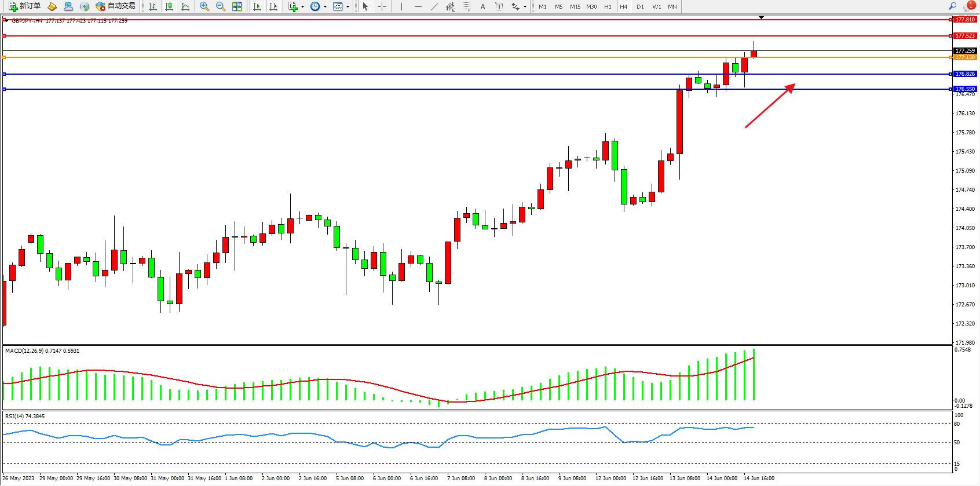The width and height of the screenshot is (980, 486).
Task: Open the indicators list dropdown arrow
Action: pyautogui.click(x=302, y=7)
